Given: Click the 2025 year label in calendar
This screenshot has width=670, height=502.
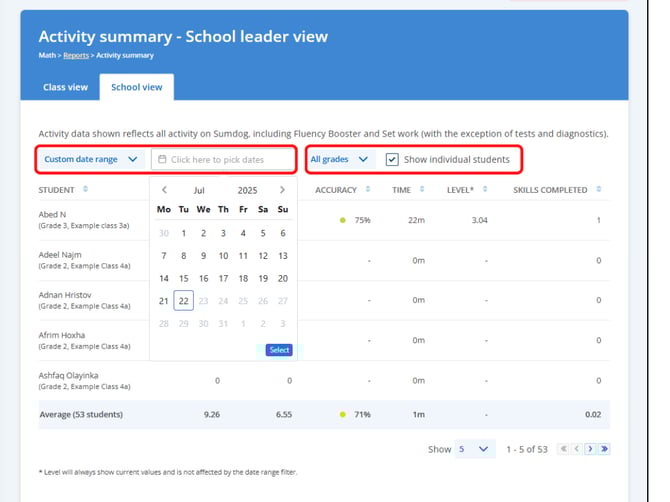Looking at the screenshot, I should (247, 190).
